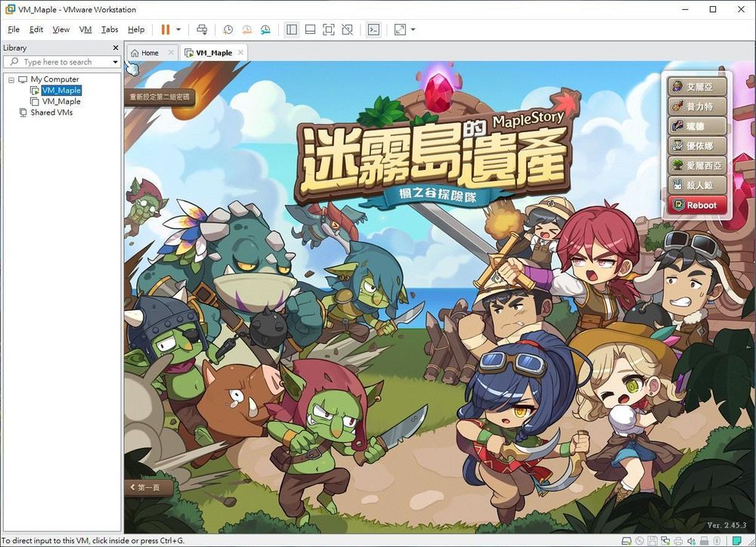The height and width of the screenshot is (547, 756).
Task: Toggle the Library sidebar visibility
Action: [292, 29]
